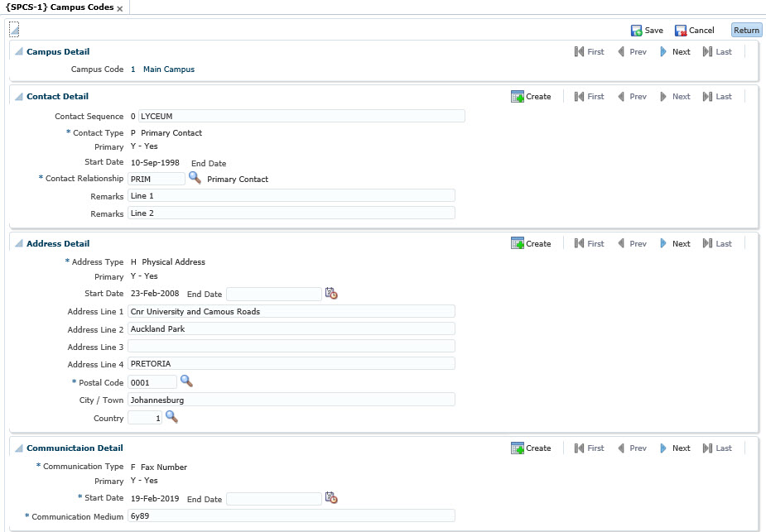Viewport: 766px width, 532px height.
Task: Click the Communication Medium input field
Action: 291,516
